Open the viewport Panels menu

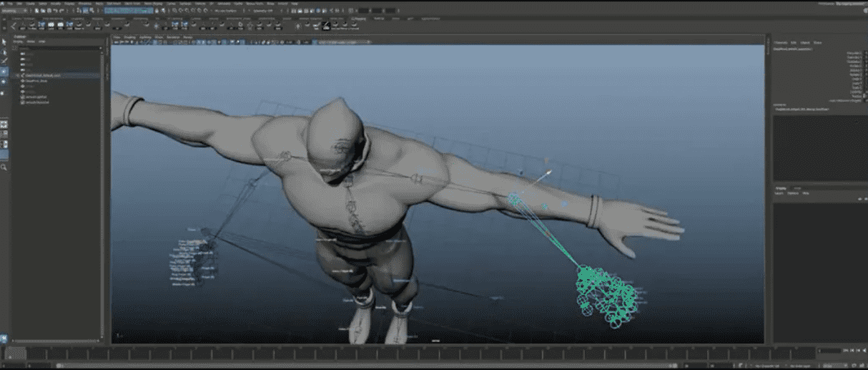click(187, 36)
